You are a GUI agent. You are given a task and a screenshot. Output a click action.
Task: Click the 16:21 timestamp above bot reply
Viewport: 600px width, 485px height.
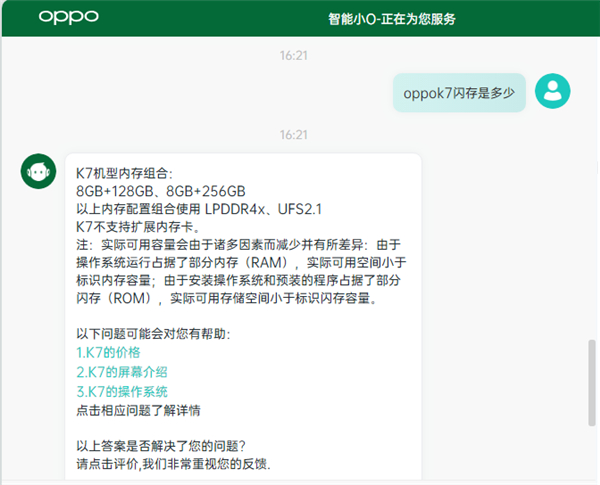point(293,135)
